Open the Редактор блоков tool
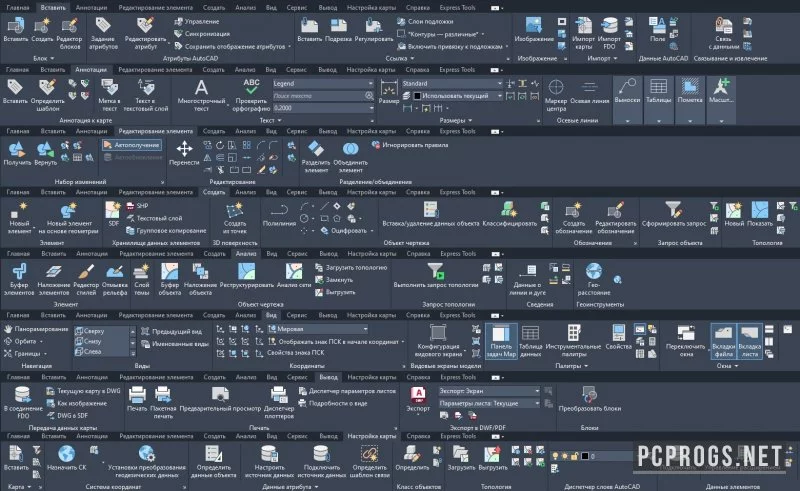 (x=69, y=33)
